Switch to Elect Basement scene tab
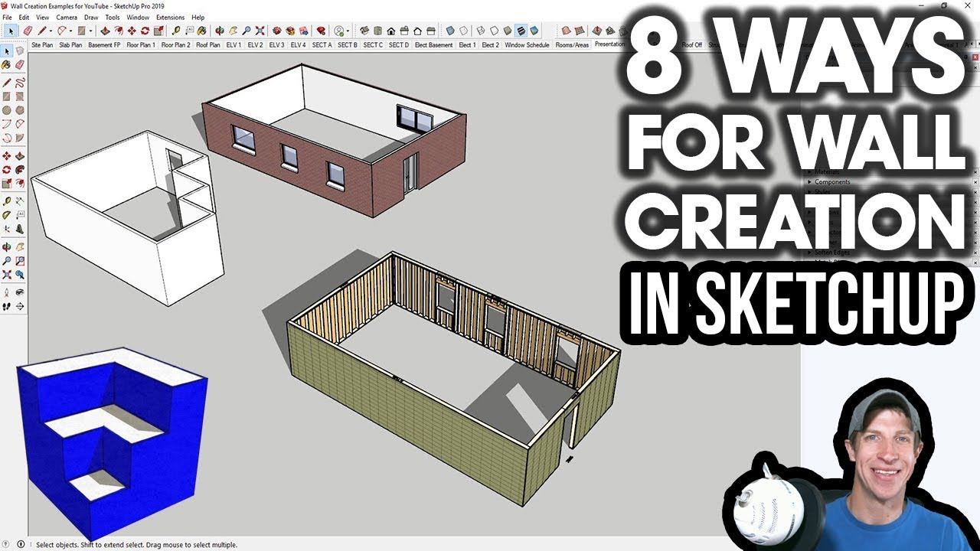Viewport: 980px width, 551px height. (434, 45)
